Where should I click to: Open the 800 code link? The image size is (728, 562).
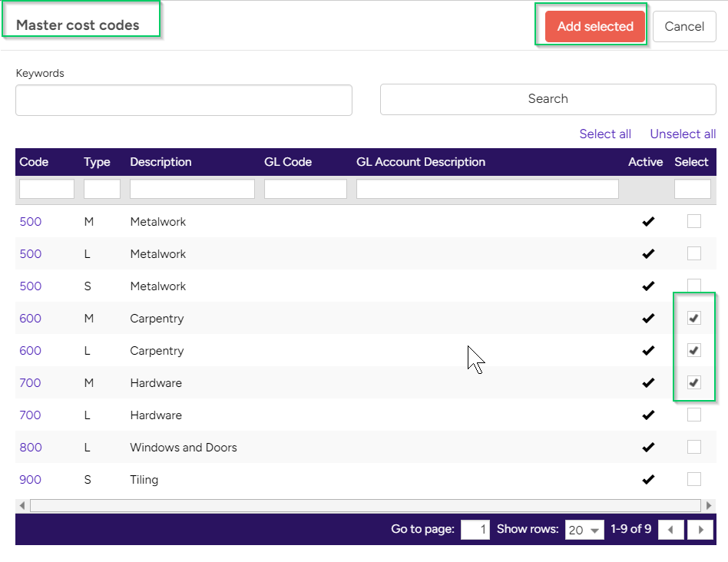click(x=31, y=448)
